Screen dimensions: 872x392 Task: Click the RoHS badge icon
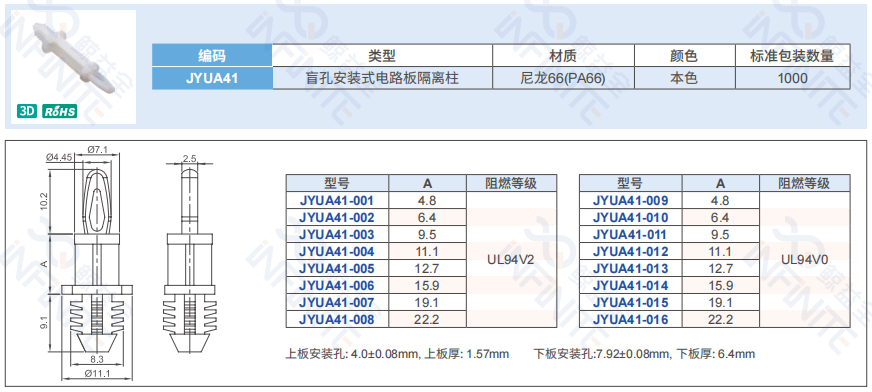pos(60,112)
